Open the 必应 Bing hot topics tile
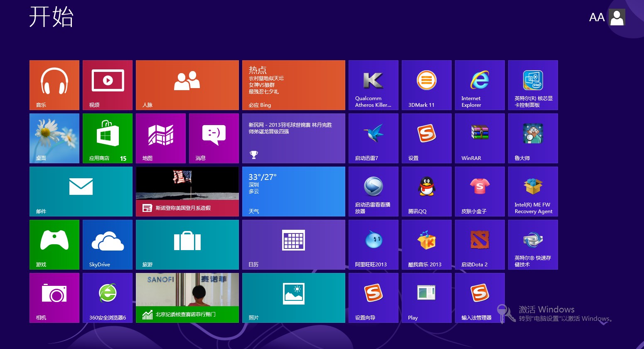Viewport: 644px width, 349px height. pyautogui.click(x=294, y=85)
